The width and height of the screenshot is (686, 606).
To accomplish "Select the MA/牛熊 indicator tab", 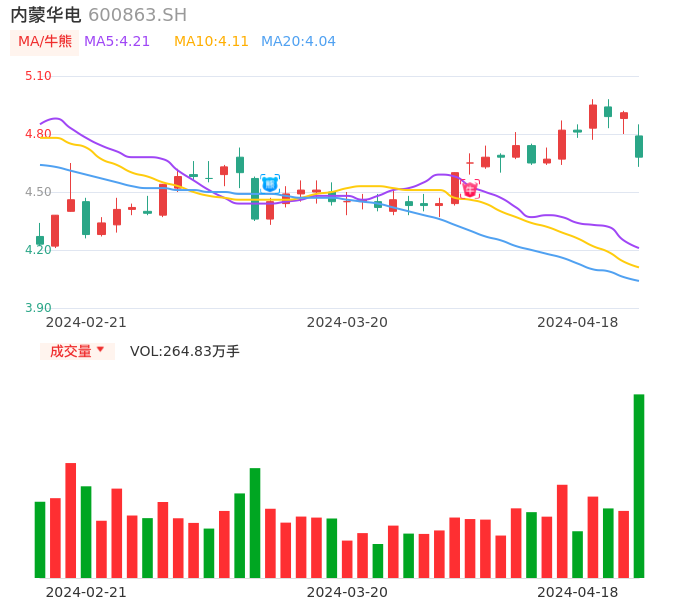I will point(44,42).
